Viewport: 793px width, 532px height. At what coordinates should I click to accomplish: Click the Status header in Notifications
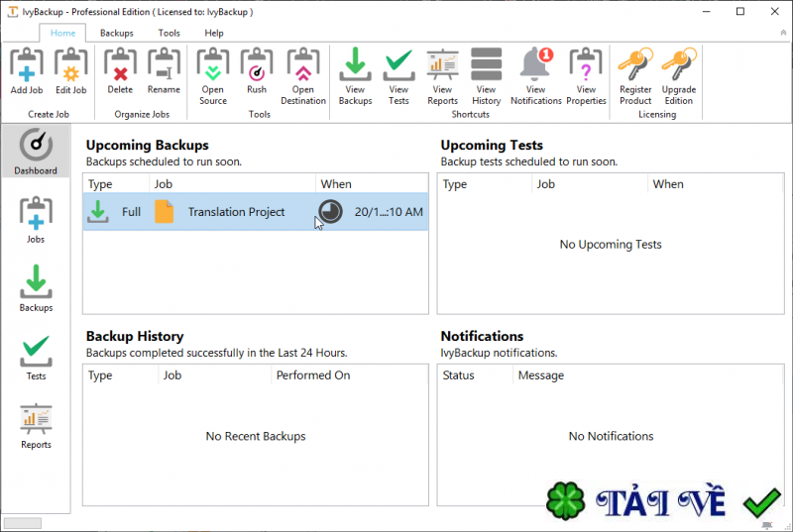pos(476,375)
